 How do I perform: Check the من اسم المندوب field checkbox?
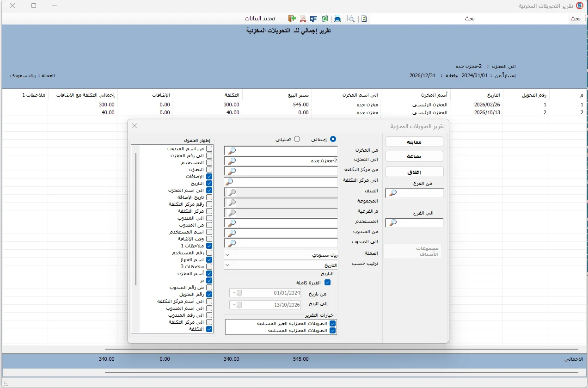pyautogui.click(x=209, y=149)
